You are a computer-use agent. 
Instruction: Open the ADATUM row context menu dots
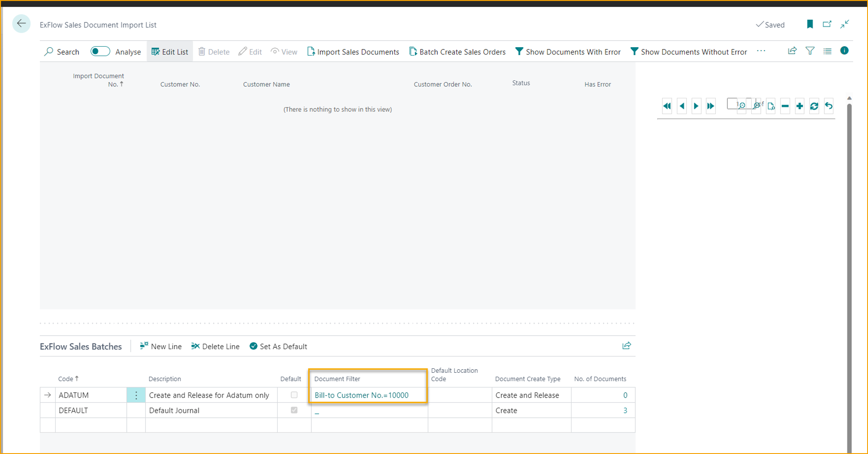[136, 395]
